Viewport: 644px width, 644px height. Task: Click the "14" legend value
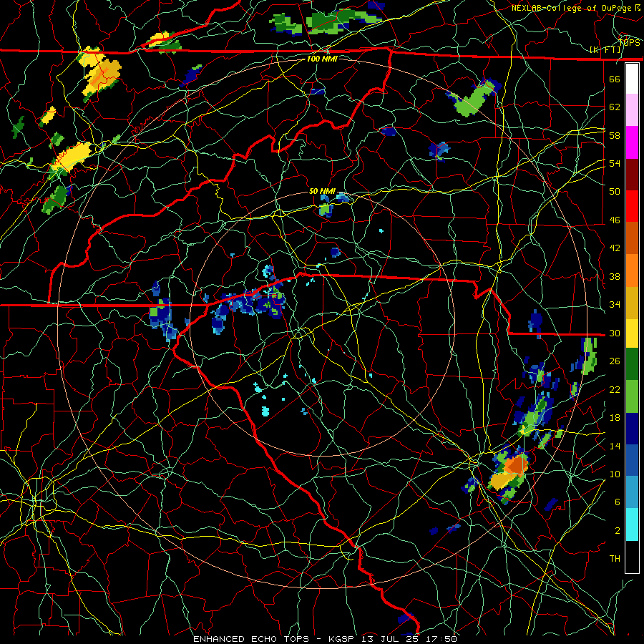coord(615,446)
